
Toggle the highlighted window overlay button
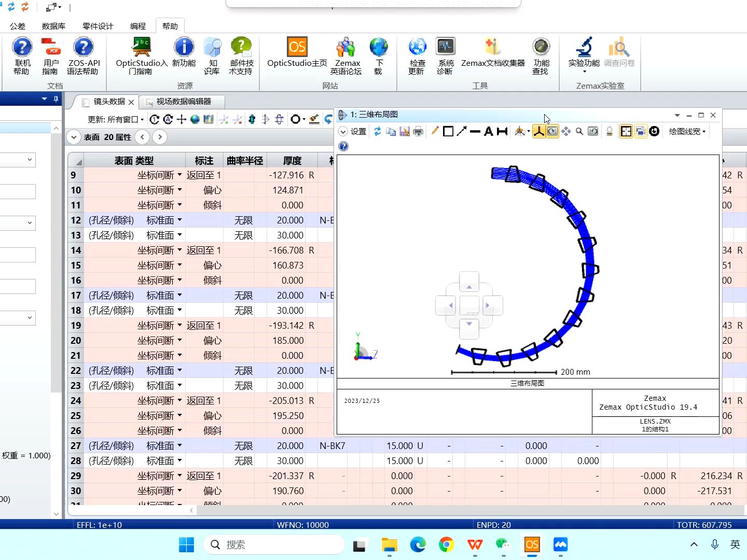click(x=641, y=132)
